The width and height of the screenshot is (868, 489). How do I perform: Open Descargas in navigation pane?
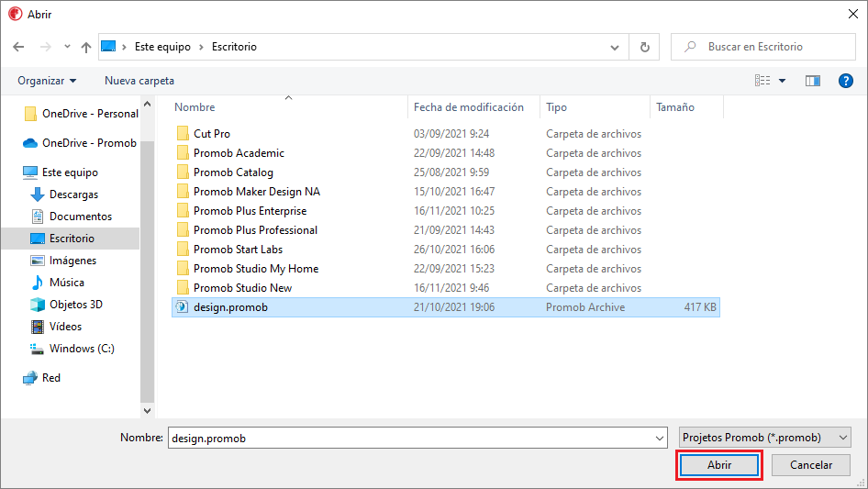pyautogui.click(x=64, y=194)
